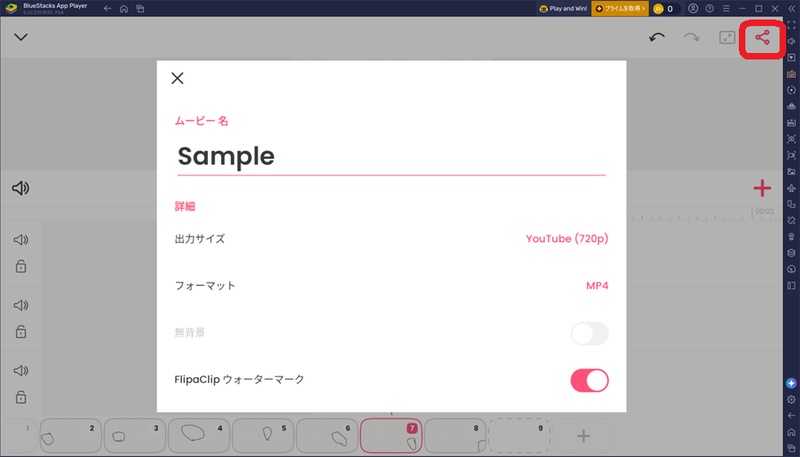Viewport: 800px width, 457px height.
Task: Close the movie export dialog
Action: tap(177, 78)
